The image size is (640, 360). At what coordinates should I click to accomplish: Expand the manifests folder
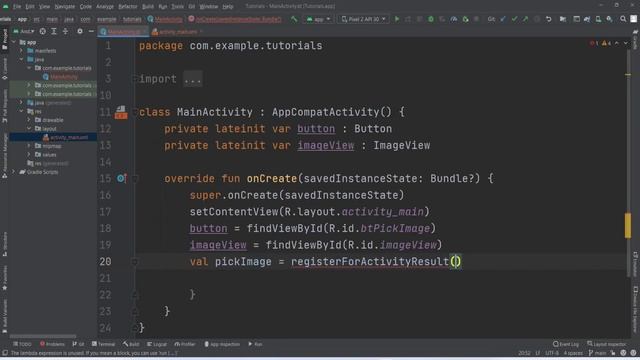click(22, 51)
